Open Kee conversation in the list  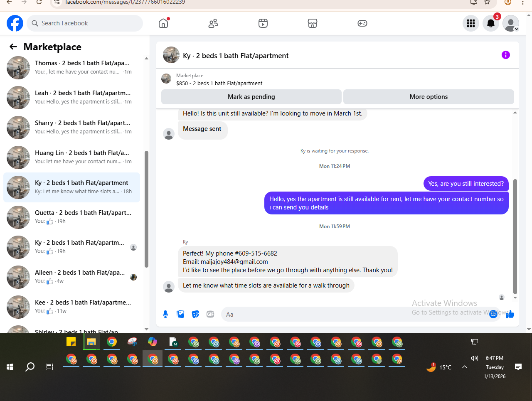tap(71, 307)
